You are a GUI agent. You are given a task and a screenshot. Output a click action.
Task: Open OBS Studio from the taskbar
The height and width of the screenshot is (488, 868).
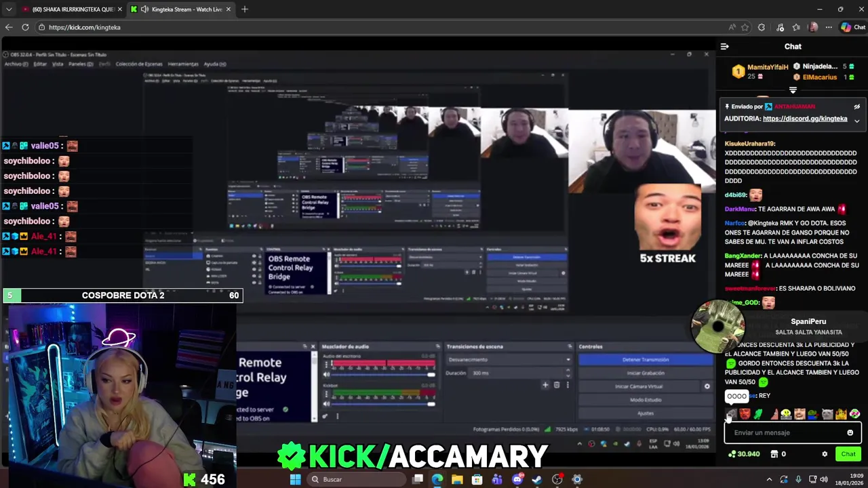click(557, 479)
